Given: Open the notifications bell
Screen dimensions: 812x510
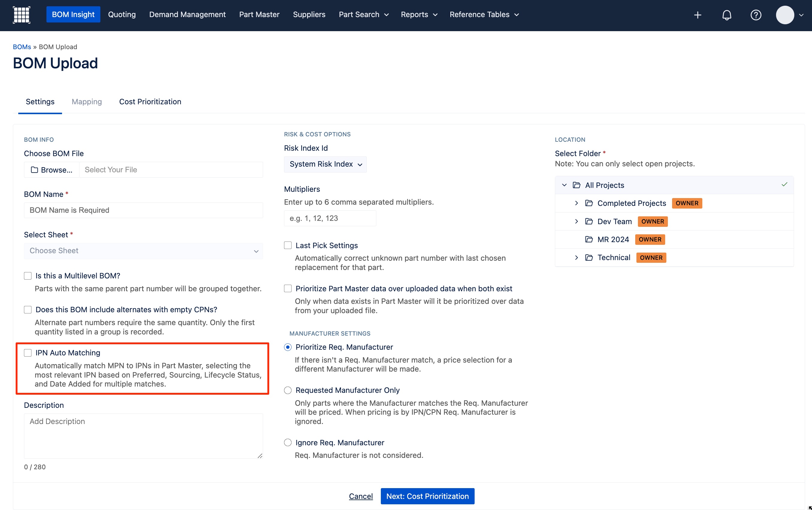Looking at the screenshot, I should pos(727,15).
